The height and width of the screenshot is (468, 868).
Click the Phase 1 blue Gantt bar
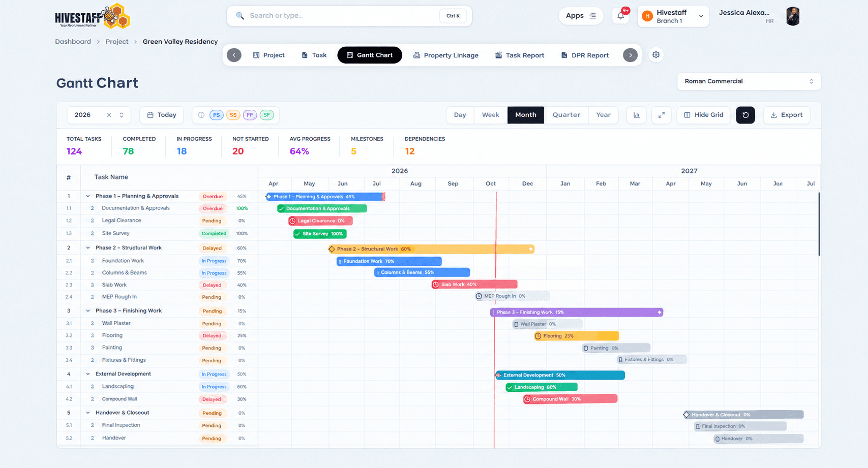click(x=325, y=197)
